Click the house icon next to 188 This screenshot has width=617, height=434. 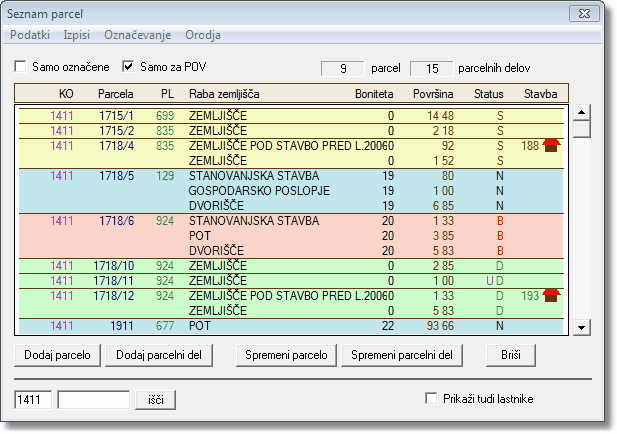pyautogui.click(x=550, y=146)
